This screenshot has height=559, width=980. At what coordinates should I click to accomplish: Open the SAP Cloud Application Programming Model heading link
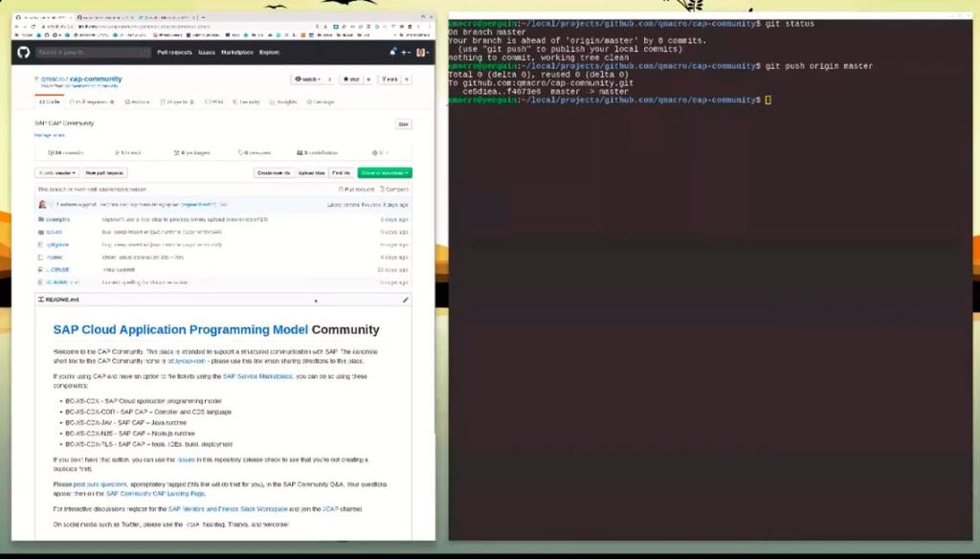click(x=181, y=329)
